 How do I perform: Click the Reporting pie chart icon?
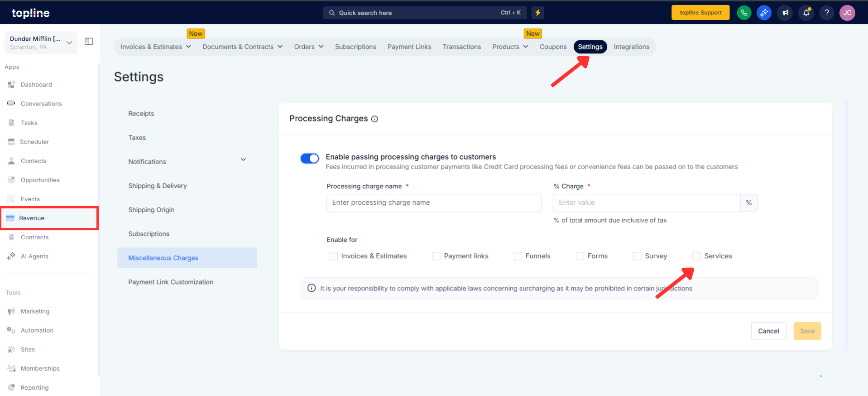(x=11, y=387)
